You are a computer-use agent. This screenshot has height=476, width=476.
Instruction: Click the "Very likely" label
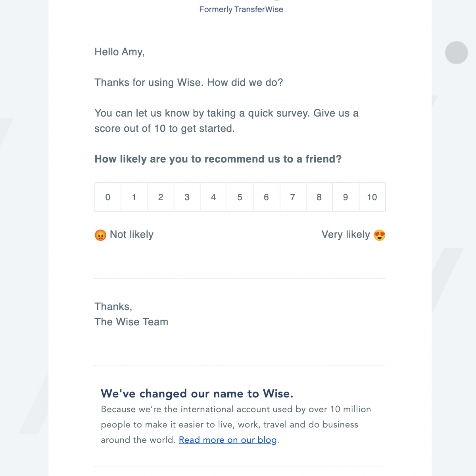345,234
